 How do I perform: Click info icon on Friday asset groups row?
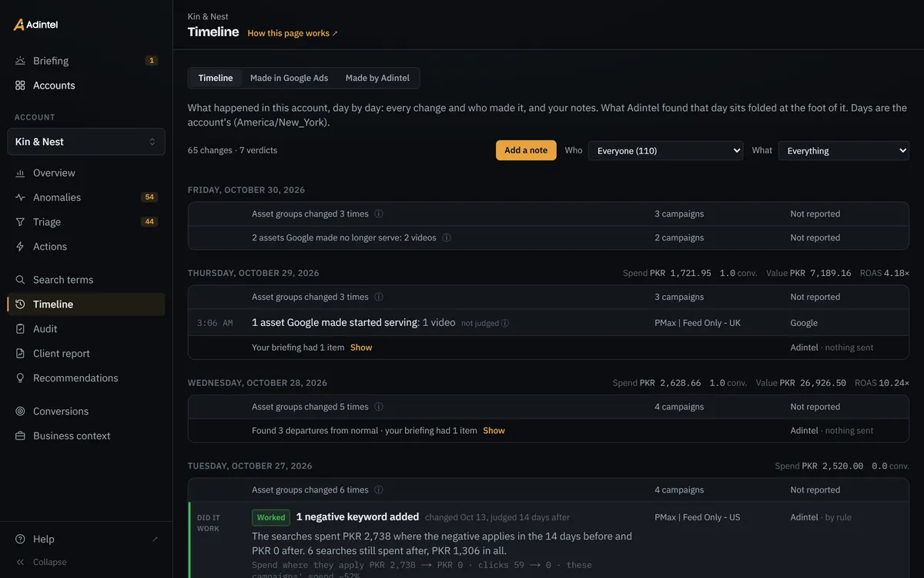coord(379,214)
